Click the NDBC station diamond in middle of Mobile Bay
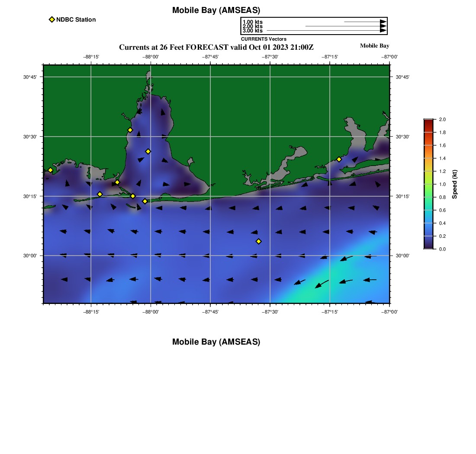The width and height of the screenshot is (476, 454). (148, 151)
